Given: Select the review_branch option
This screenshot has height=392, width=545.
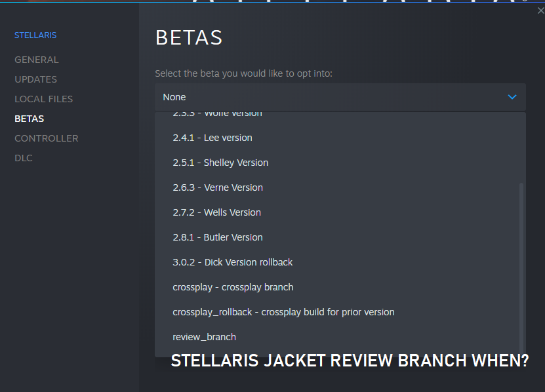Looking at the screenshot, I should pyautogui.click(x=340, y=337).
